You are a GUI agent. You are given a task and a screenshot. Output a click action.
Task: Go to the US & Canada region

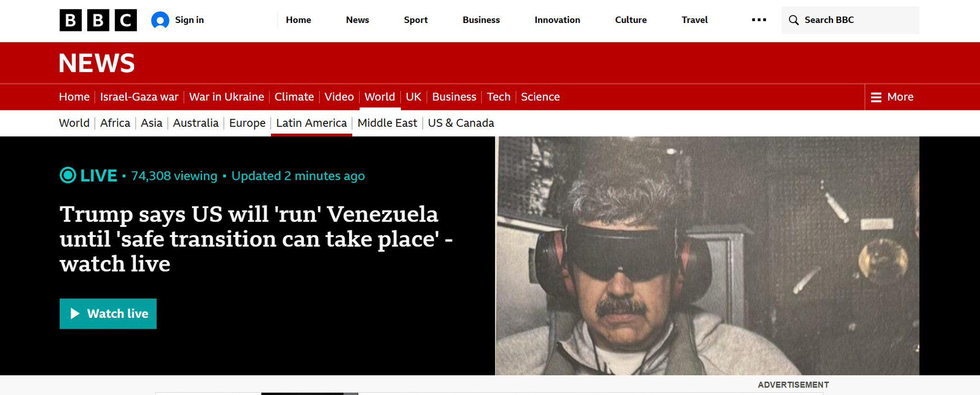461,123
